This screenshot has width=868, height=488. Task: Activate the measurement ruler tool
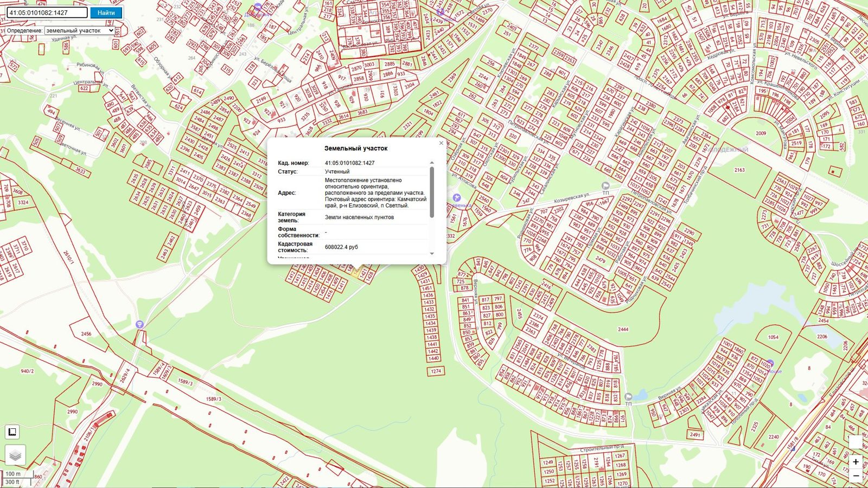12,432
